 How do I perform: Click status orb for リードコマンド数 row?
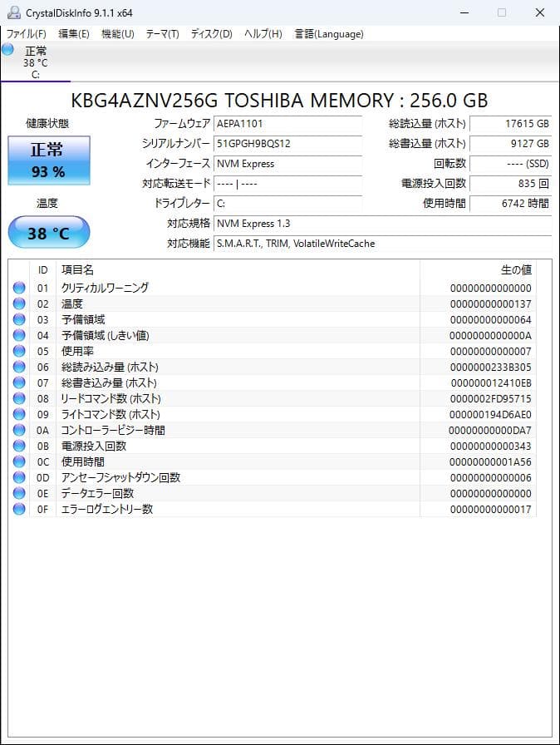pos(19,398)
